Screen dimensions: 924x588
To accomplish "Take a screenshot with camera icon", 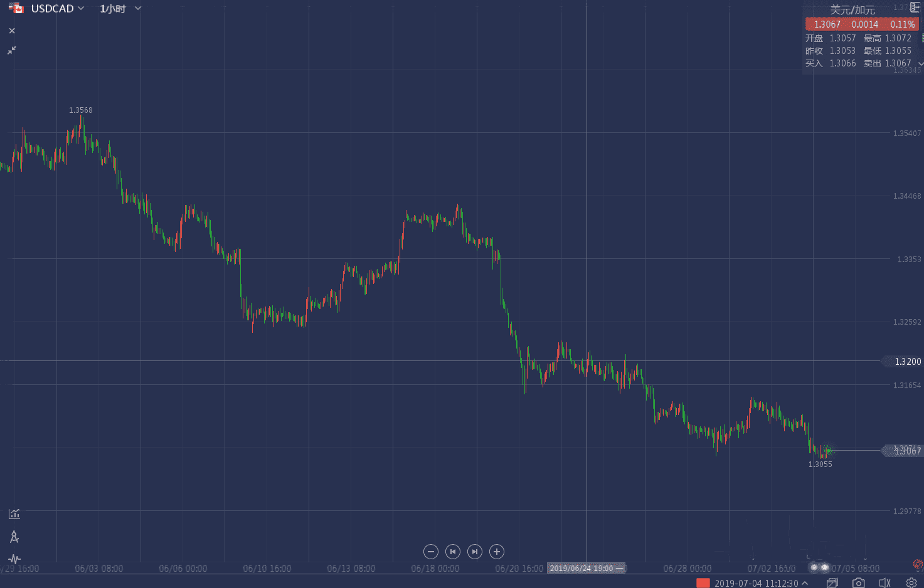I will [859, 583].
